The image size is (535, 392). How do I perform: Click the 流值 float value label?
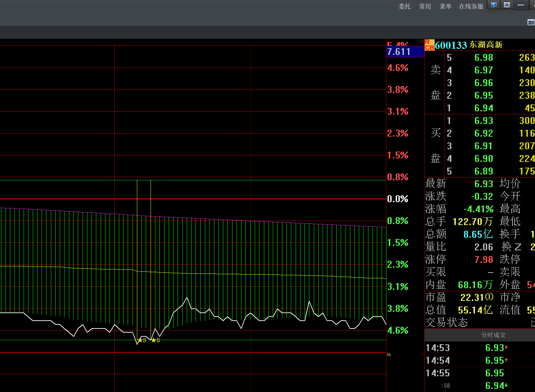pyautogui.click(x=510, y=310)
